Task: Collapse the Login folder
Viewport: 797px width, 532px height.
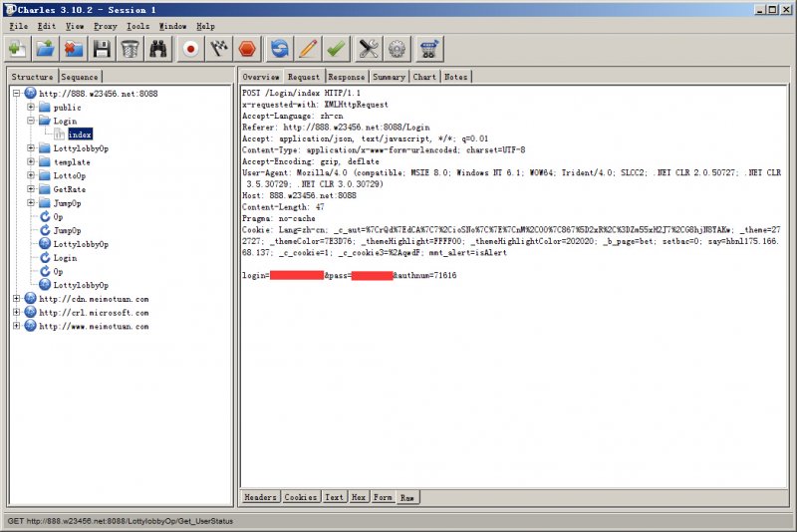Action: coord(31,121)
